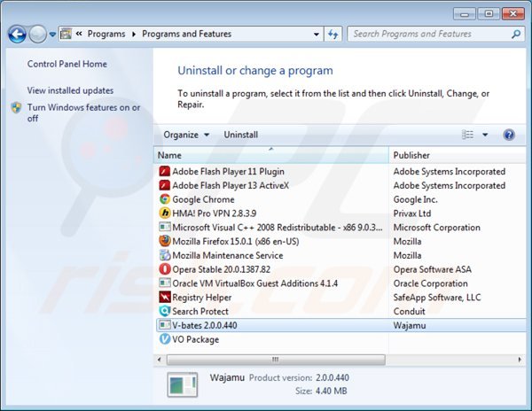Open the address bar history dropdown

(x=317, y=35)
